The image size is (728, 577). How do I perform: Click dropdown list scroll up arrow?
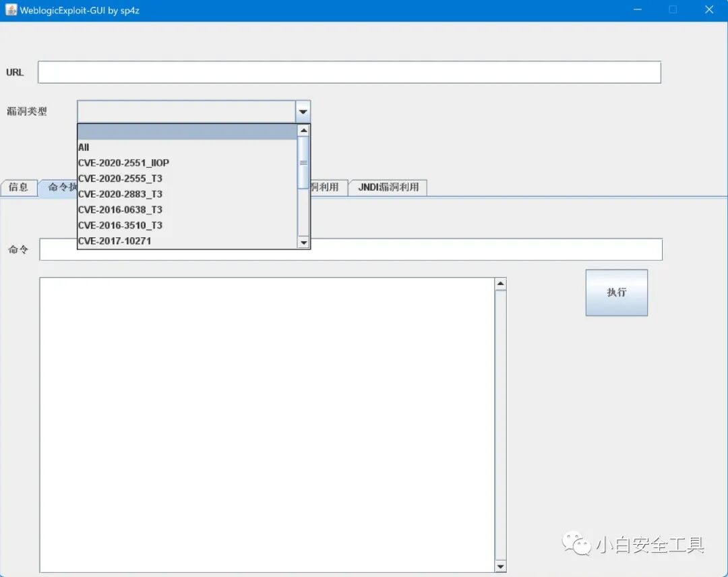point(303,131)
